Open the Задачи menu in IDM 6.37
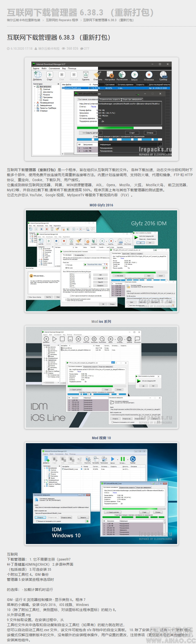Image resolution: width=196 pixels, height=644 pixels. (x=36, y=69)
